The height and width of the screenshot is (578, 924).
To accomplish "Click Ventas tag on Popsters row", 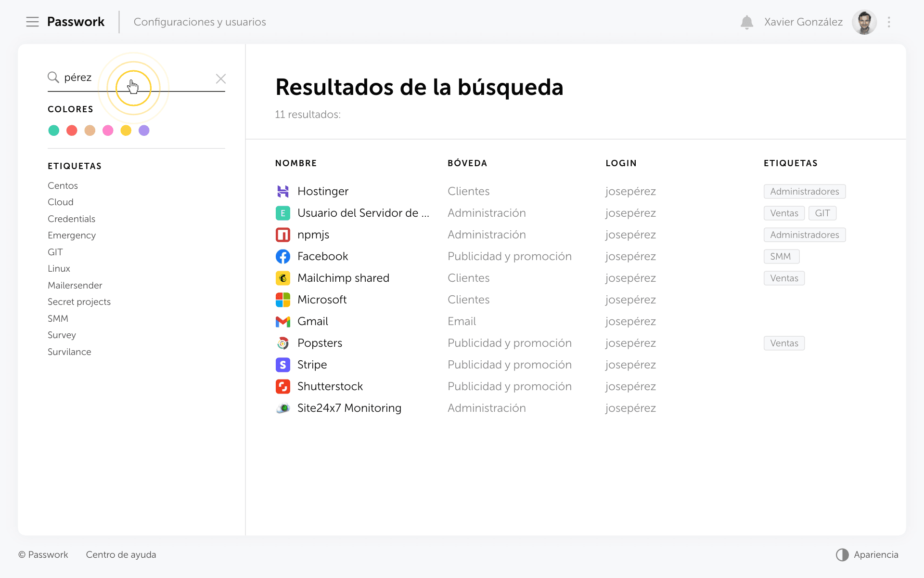I will coord(784,343).
